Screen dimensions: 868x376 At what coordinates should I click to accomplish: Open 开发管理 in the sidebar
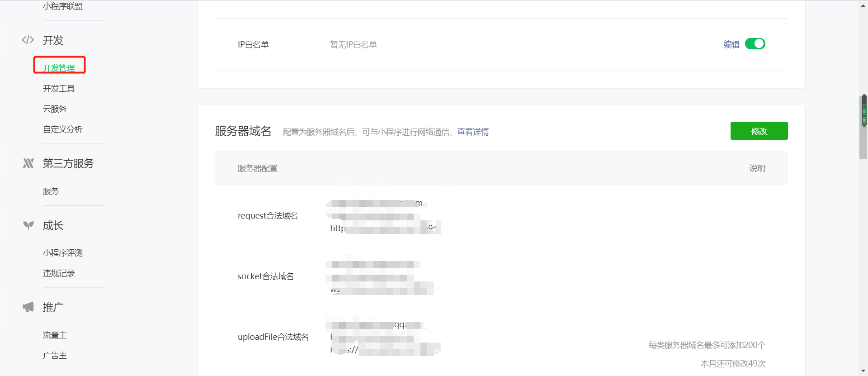point(59,68)
